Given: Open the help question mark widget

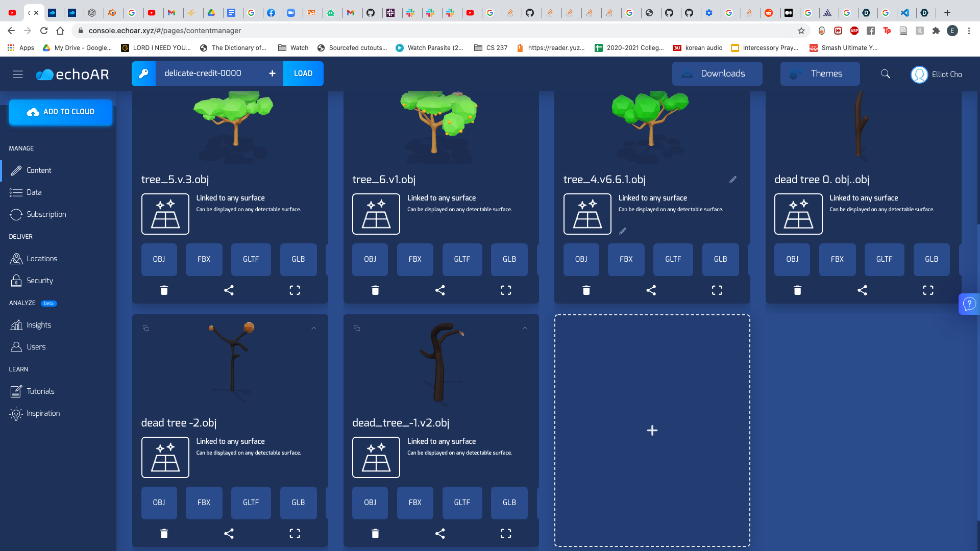Looking at the screenshot, I should pos(969,304).
